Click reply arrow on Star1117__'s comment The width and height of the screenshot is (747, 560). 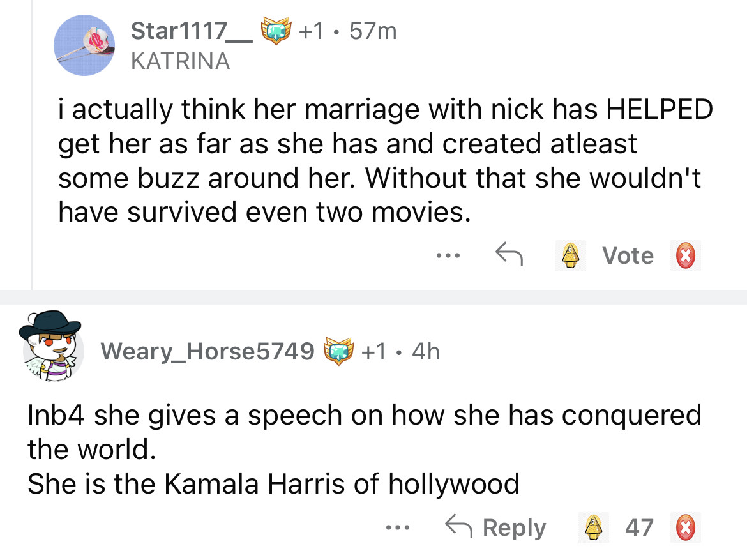[508, 255]
